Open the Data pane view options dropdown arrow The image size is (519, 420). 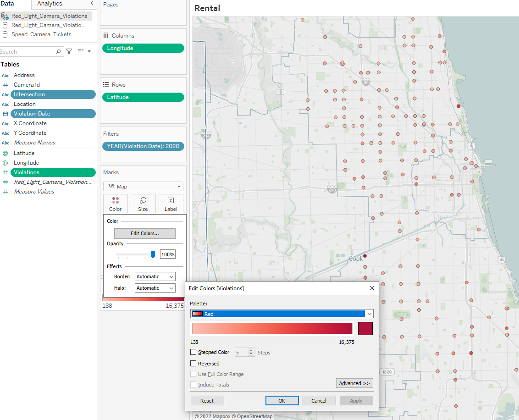tap(89, 51)
